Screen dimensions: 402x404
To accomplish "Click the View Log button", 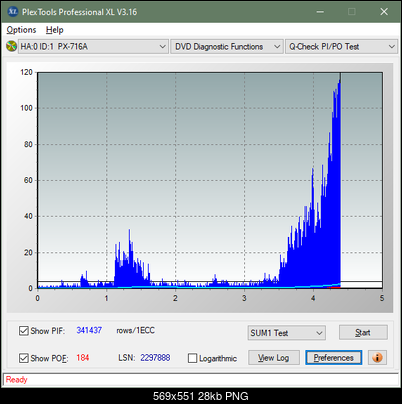I will point(274,358).
